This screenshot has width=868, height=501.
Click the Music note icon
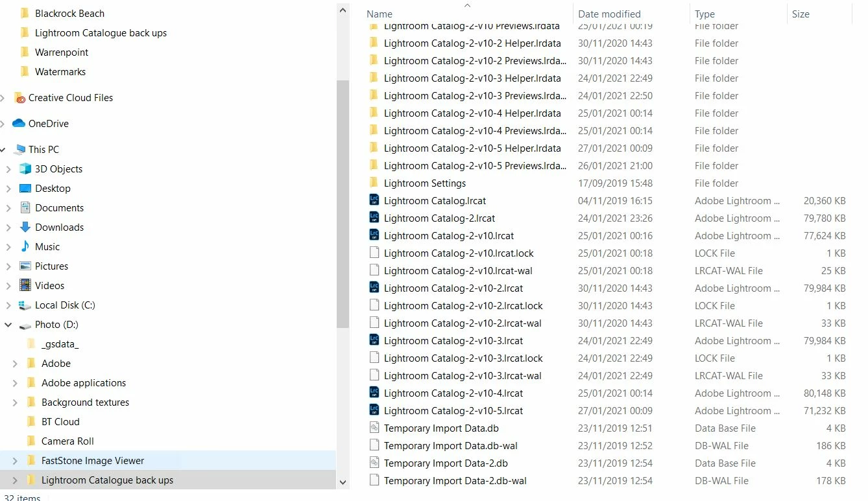point(25,246)
